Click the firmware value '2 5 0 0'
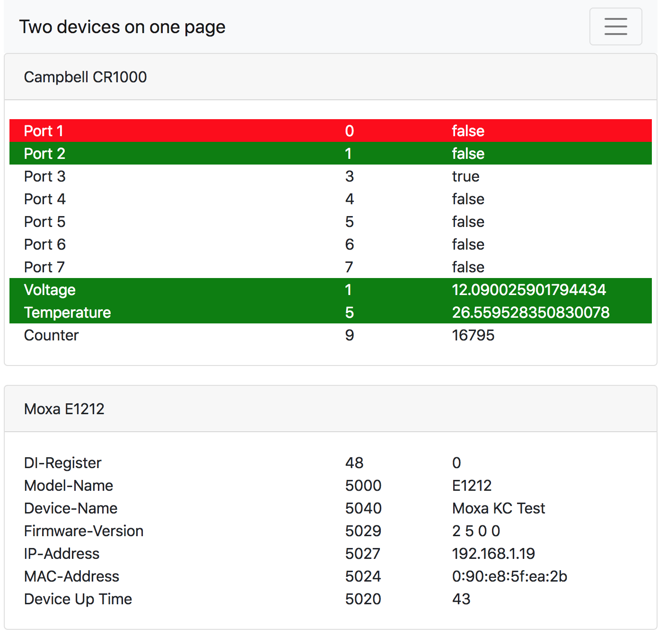This screenshot has height=644, width=667. (x=476, y=531)
